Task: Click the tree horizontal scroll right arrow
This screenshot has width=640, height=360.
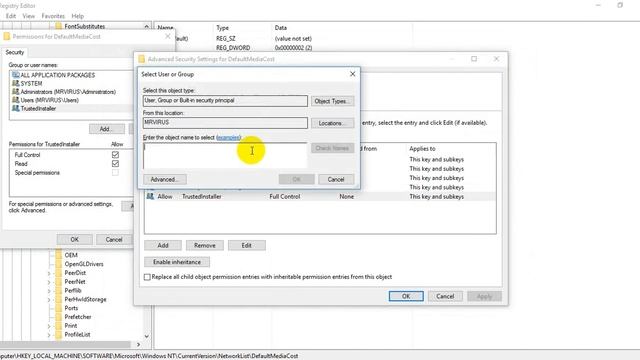Action: pos(138,344)
